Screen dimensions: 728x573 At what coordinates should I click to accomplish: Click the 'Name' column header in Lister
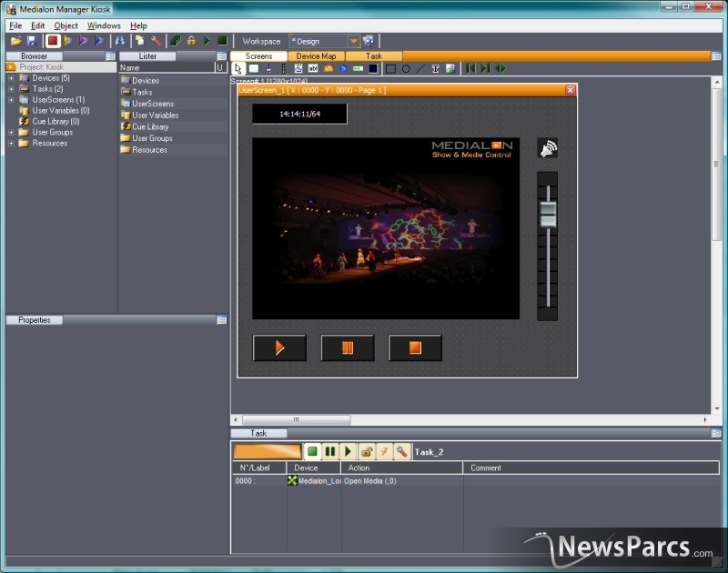coord(167,67)
